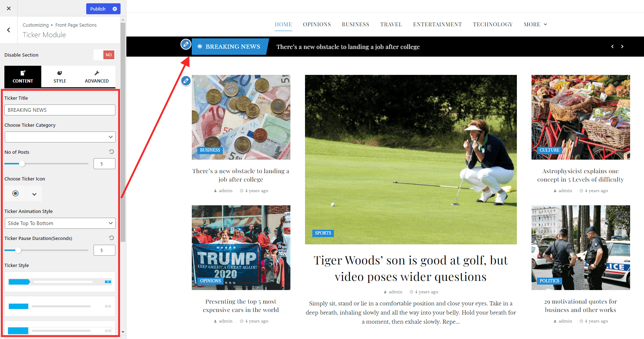Click the Publish button
Image resolution: width=644 pixels, height=339 pixels.
(98, 9)
